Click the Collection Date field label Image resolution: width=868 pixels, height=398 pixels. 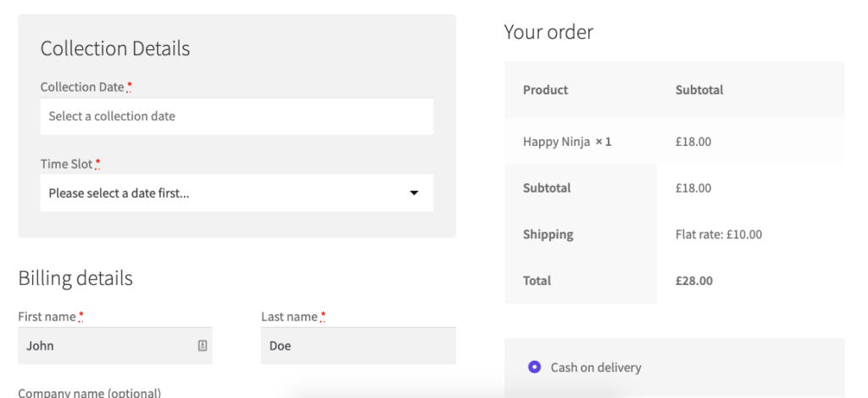pos(81,87)
